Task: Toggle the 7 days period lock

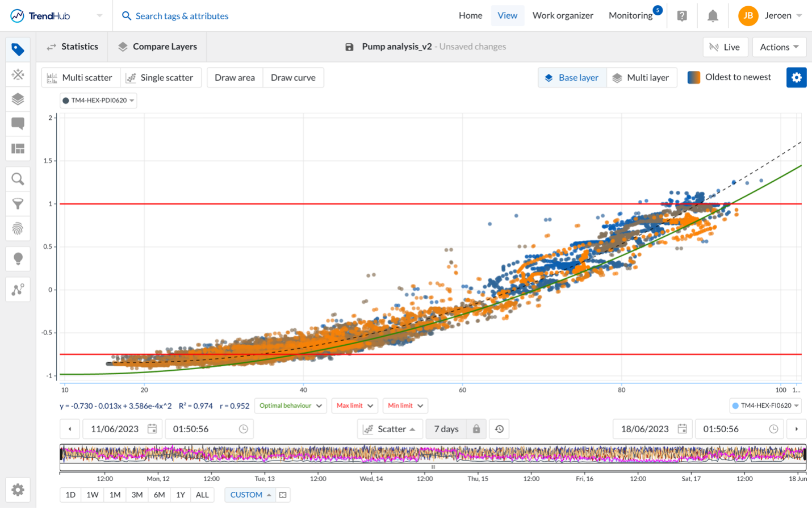Action: (476, 429)
